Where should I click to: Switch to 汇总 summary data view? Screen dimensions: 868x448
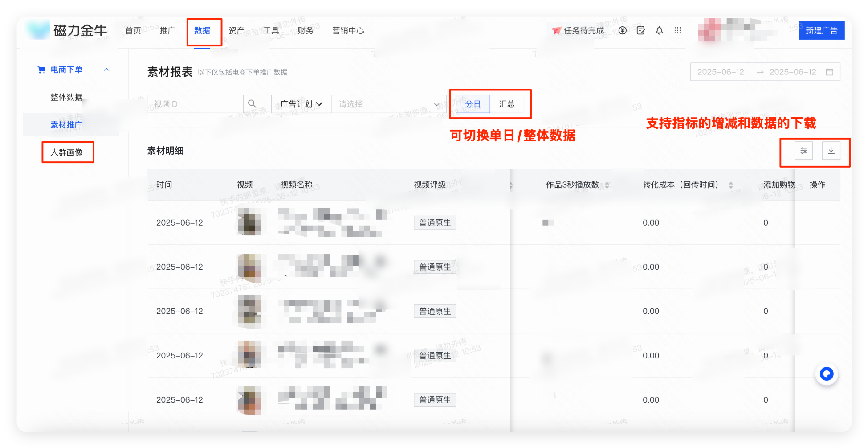pyautogui.click(x=507, y=104)
